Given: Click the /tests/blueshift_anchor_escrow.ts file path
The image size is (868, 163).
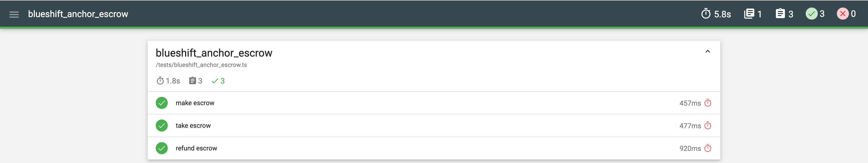Looking at the screenshot, I should (201, 65).
